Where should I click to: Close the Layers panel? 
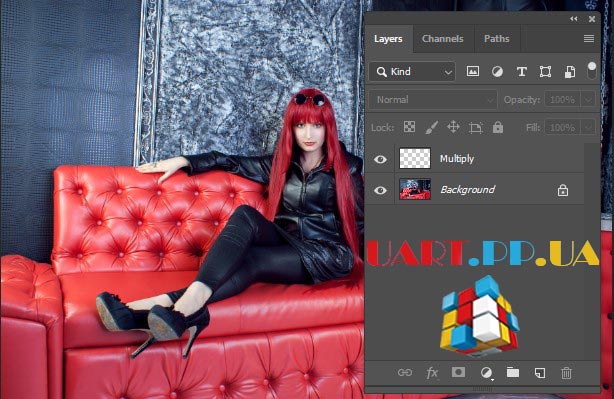pos(592,18)
